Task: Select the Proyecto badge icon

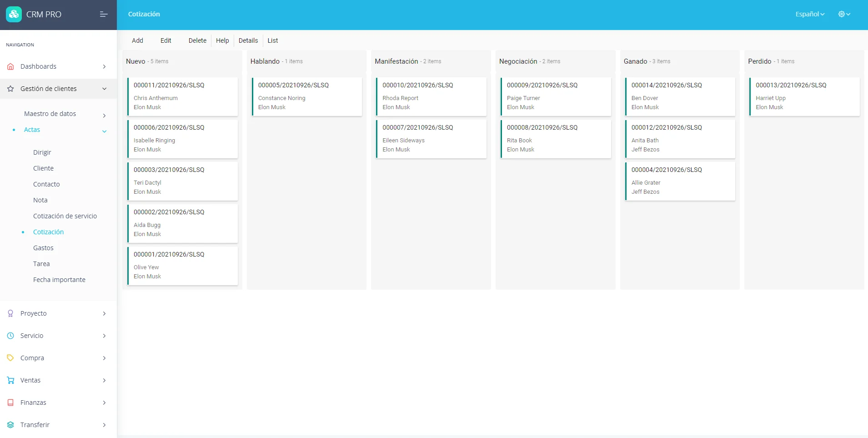Action: point(10,313)
